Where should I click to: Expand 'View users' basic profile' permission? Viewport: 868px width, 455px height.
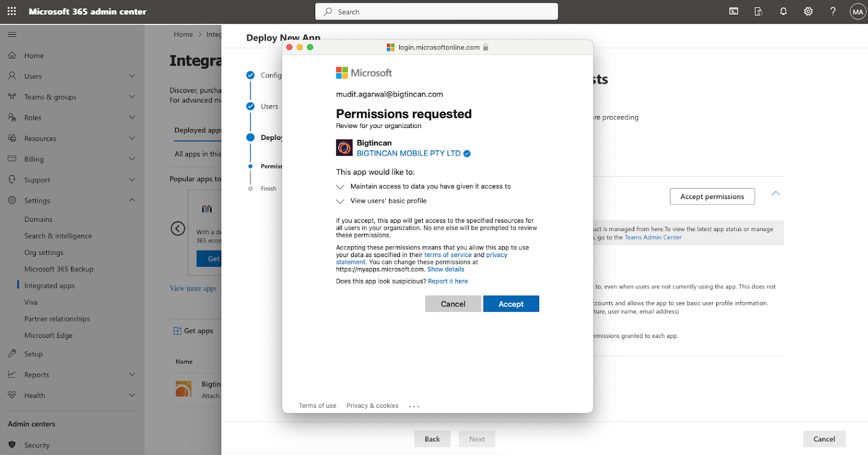point(340,201)
